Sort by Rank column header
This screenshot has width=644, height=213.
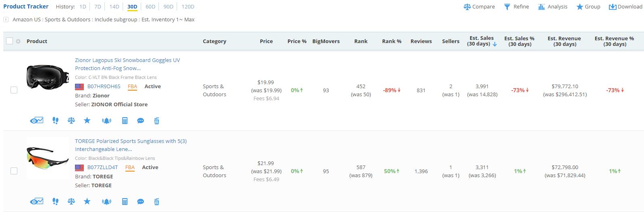pos(361,41)
